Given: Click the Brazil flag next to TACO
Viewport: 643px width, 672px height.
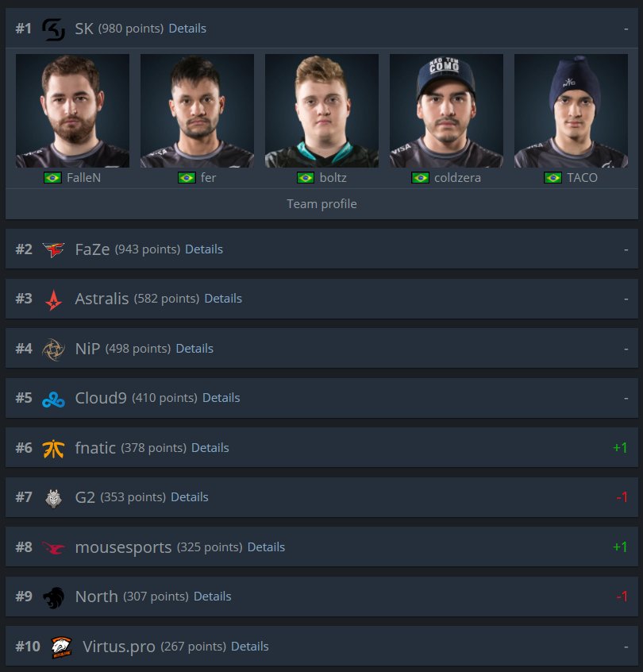Looking at the screenshot, I should point(553,178).
